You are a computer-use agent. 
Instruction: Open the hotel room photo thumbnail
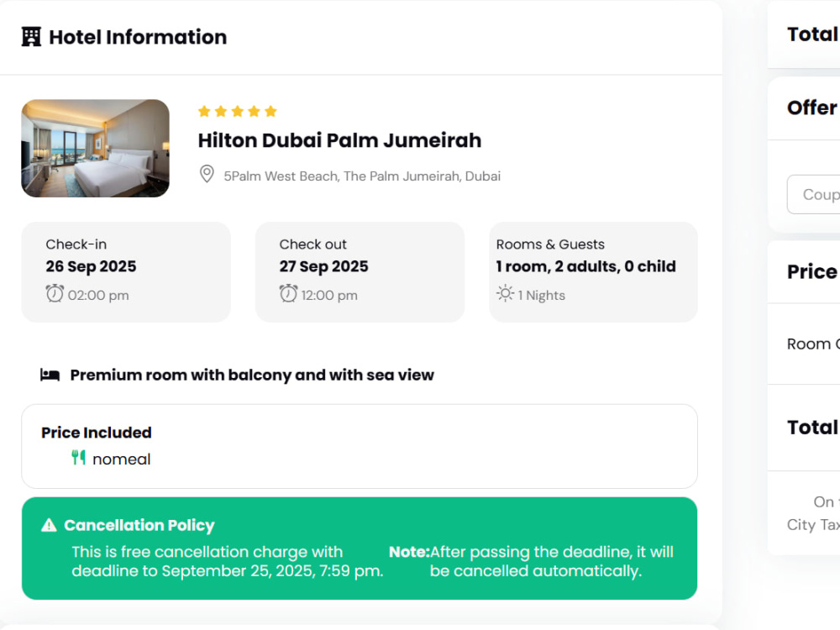(x=96, y=149)
